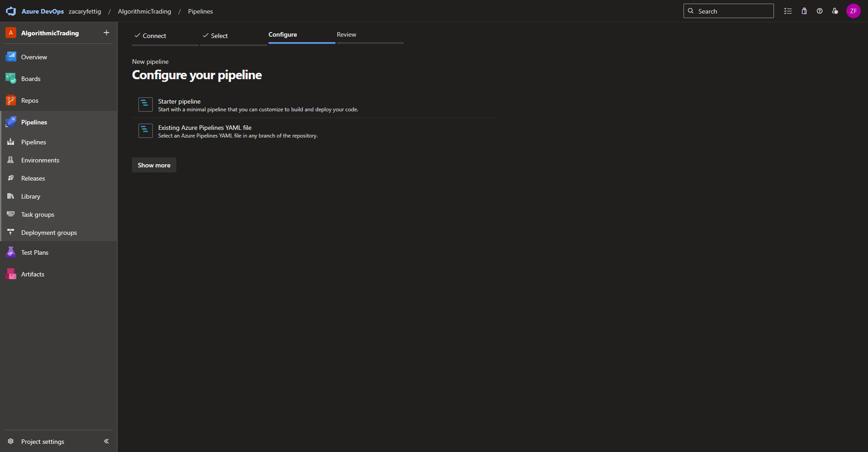Open Artifacts section
868x452 pixels.
coord(33,274)
